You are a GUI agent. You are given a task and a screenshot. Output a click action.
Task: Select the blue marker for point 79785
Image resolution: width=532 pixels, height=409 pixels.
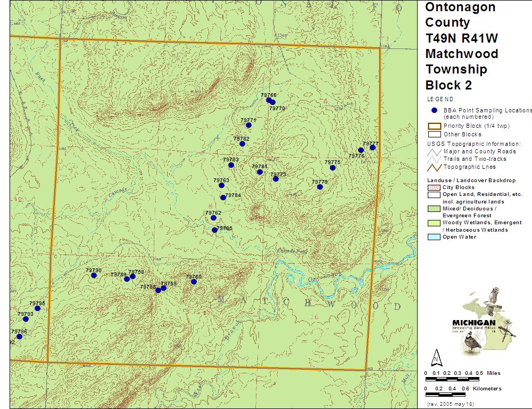click(214, 230)
